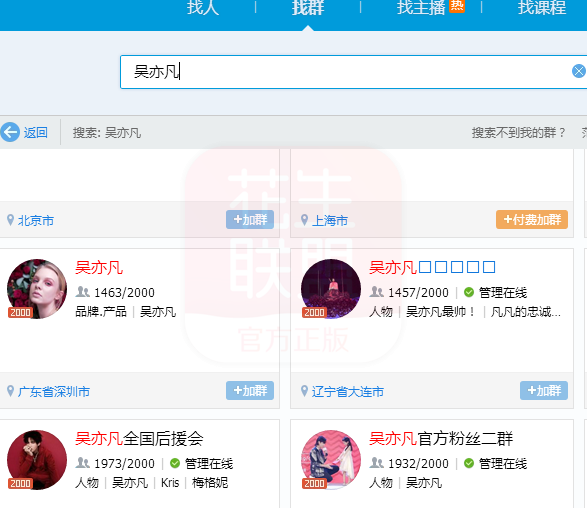
Task: Open the 吴亦凡全国后援会 group avatar
Action: tap(37, 460)
